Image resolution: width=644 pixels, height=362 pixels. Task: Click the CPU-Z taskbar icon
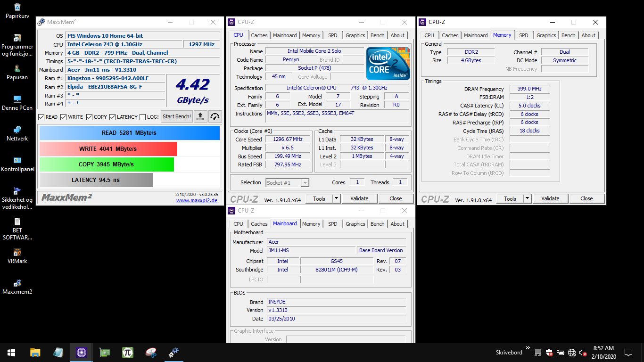81,353
